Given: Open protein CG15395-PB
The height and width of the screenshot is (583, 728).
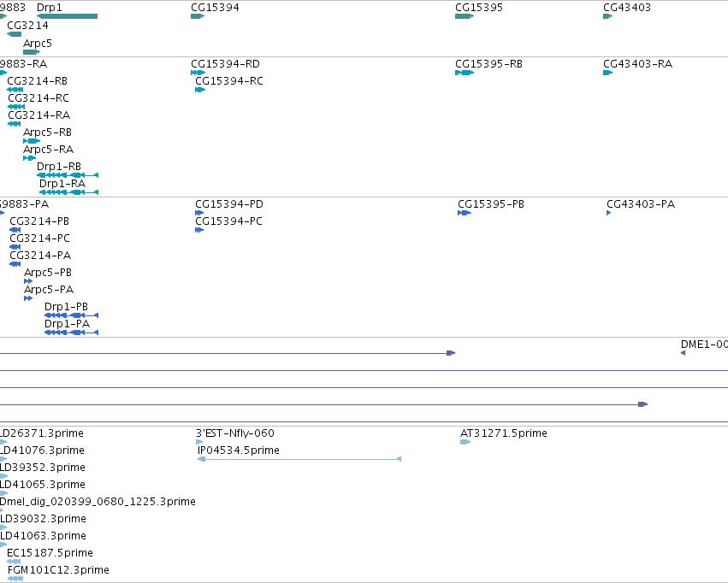Looking at the screenshot, I should [x=491, y=204].
